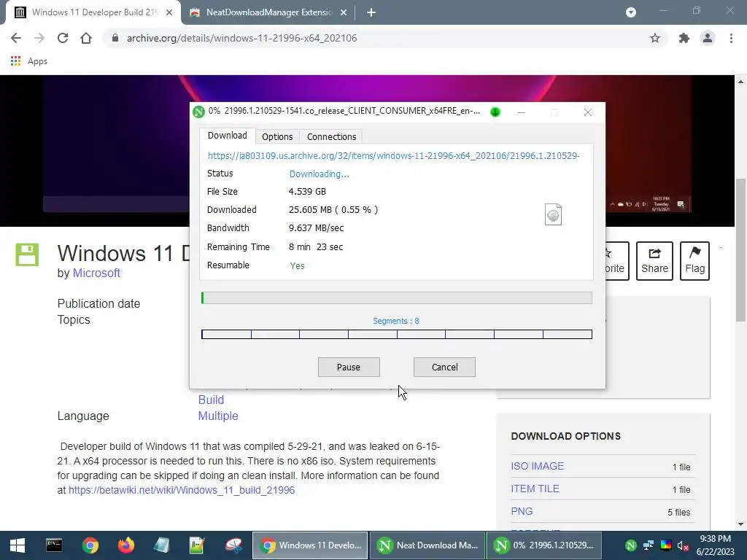Go back in browser history

[16, 38]
